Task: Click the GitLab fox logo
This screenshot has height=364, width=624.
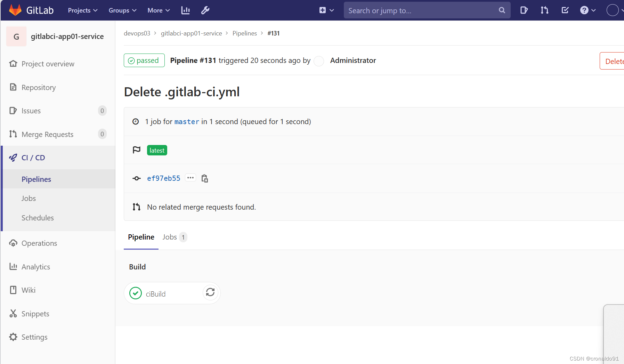Action: 15,10
